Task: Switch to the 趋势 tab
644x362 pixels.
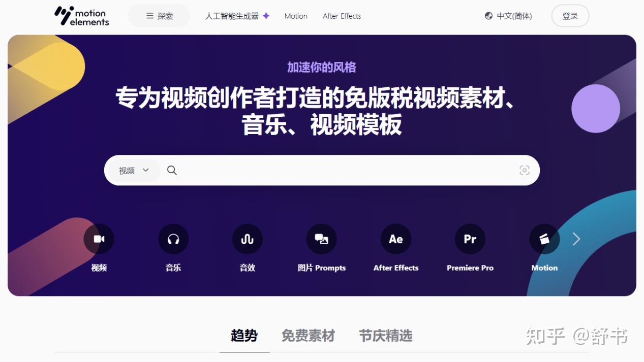Action: coord(244,336)
